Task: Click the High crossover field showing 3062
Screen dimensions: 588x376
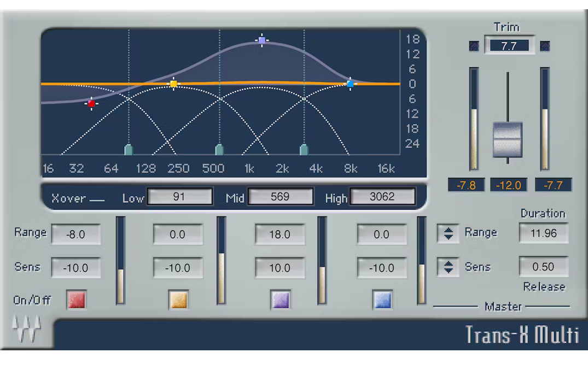Action: point(382,197)
